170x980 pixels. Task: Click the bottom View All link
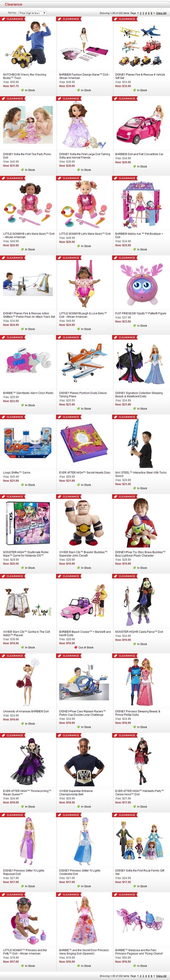[161, 976]
